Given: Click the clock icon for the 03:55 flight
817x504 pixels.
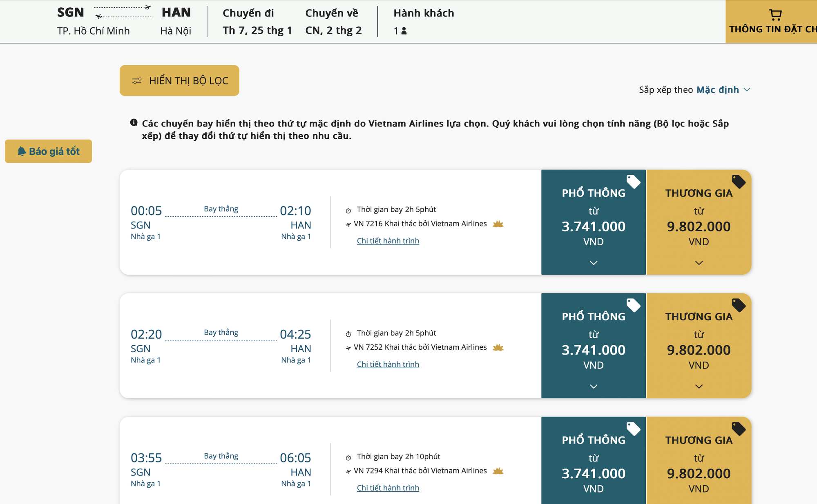Looking at the screenshot, I should pos(348,458).
